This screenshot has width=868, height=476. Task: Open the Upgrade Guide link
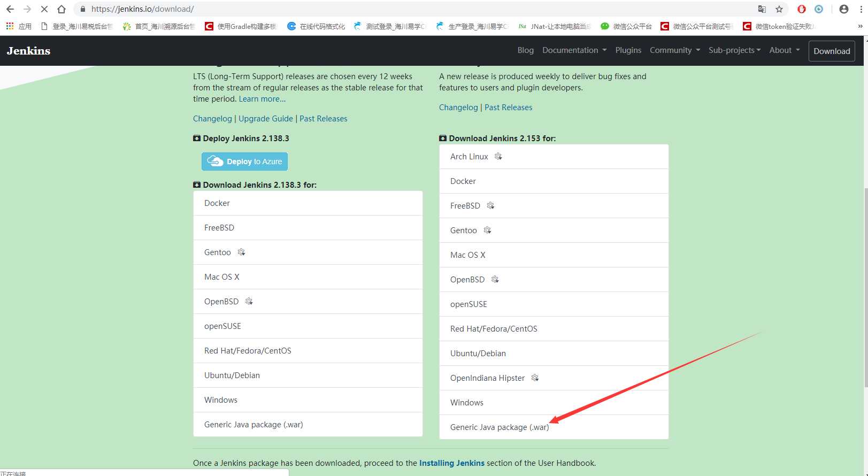pyautogui.click(x=266, y=119)
